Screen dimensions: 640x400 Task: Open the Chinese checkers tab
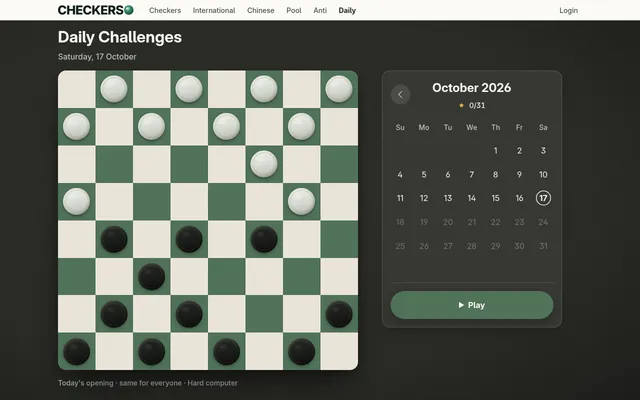pyautogui.click(x=260, y=11)
